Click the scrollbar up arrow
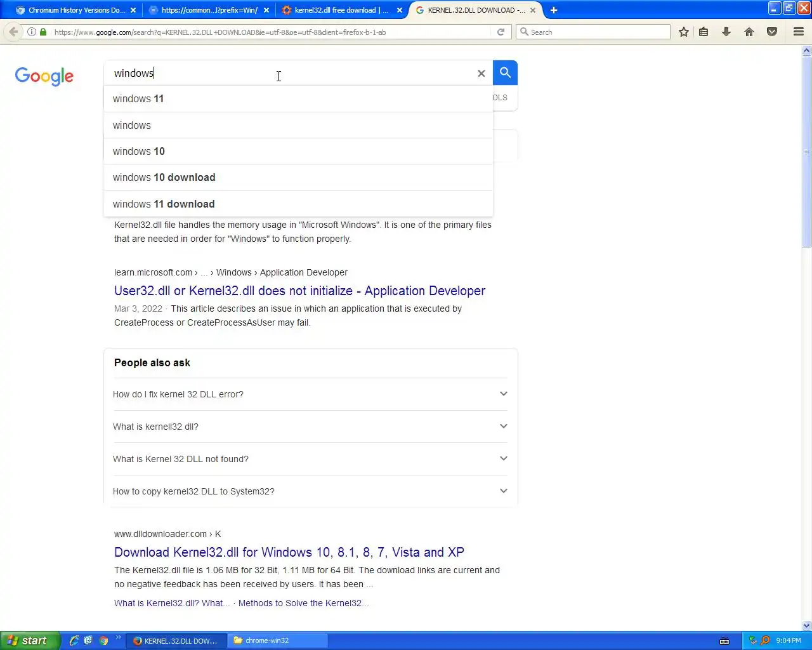812x650 pixels. [x=807, y=50]
